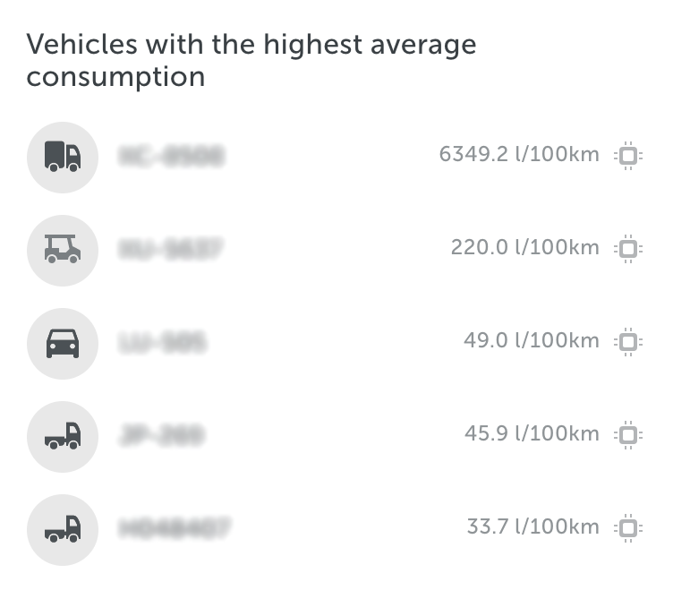Click the chip icon next to 49.0 l/100km
673x616 pixels.
pyautogui.click(x=628, y=342)
